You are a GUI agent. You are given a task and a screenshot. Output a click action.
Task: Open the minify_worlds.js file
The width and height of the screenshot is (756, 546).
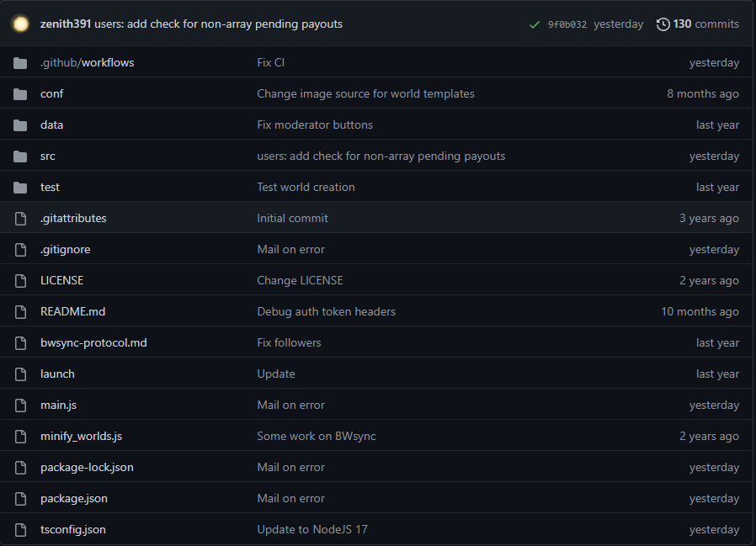pyautogui.click(x=81, y=436)
